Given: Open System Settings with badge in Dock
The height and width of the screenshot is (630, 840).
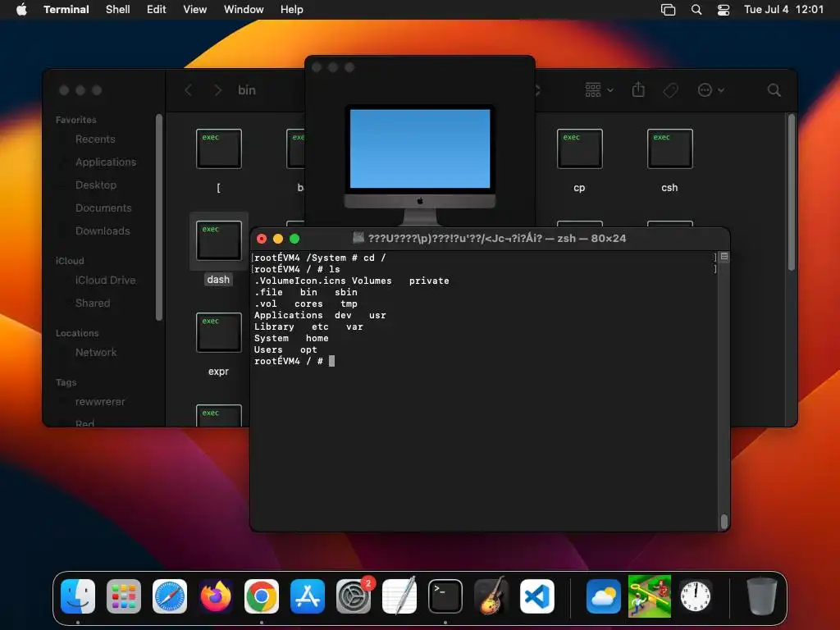Looking at the screenshot, I should [354, 596].
